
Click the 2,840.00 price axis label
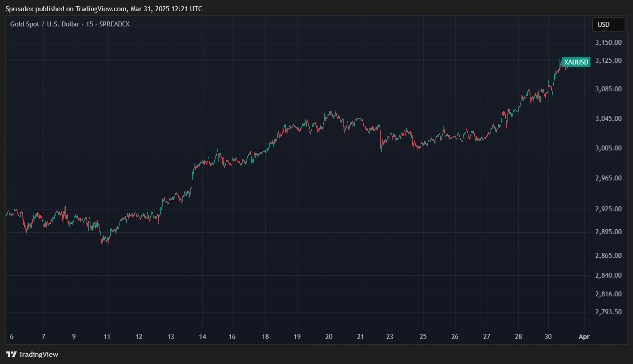coord(608,275)
